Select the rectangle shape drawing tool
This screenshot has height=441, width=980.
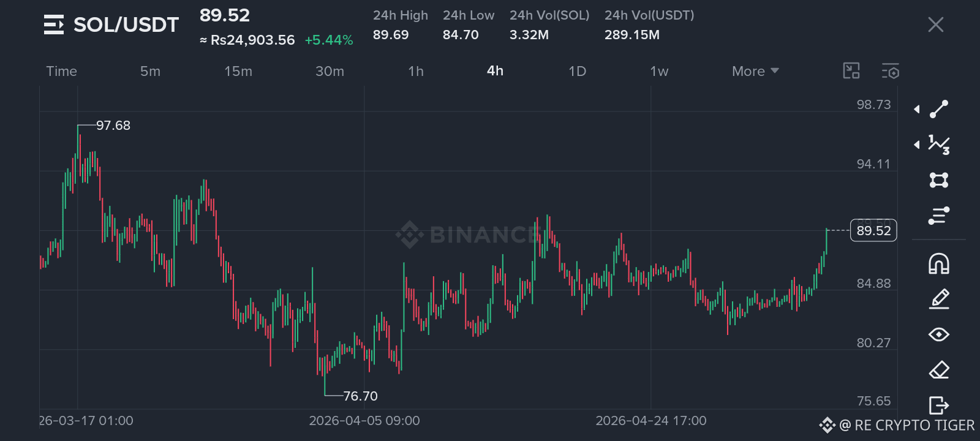[x=939, y=180]
